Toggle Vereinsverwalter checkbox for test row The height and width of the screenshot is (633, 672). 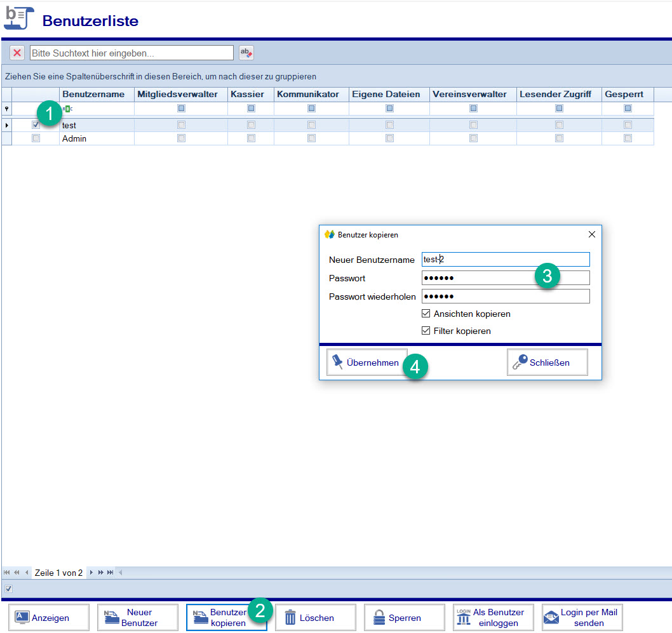(473, 125)
